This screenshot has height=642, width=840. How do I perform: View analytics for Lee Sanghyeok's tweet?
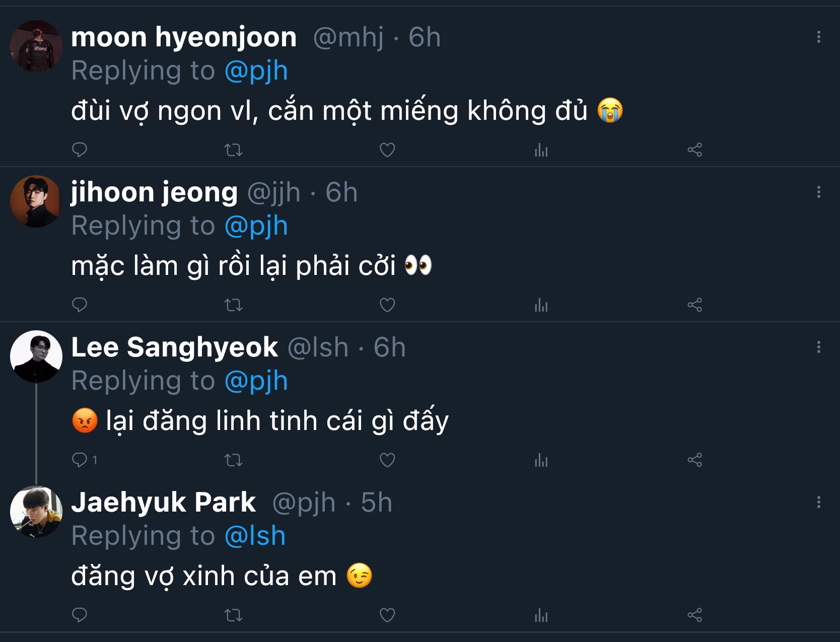click(x=541, y=460)
